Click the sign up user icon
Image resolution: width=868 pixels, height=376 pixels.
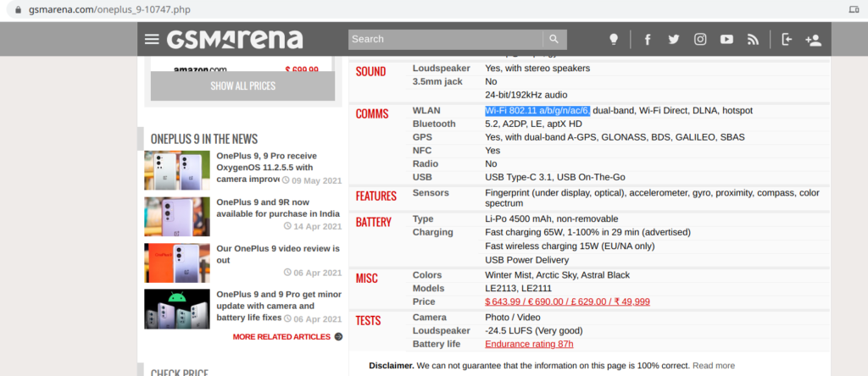[x=813, y=40]
